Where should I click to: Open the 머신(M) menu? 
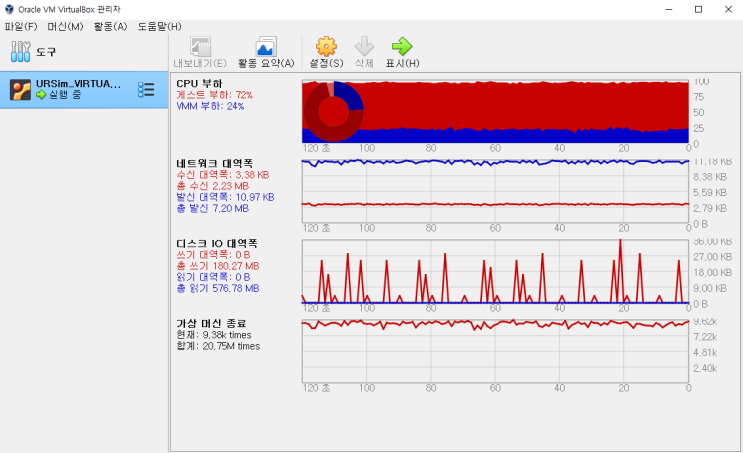(65, 27)
